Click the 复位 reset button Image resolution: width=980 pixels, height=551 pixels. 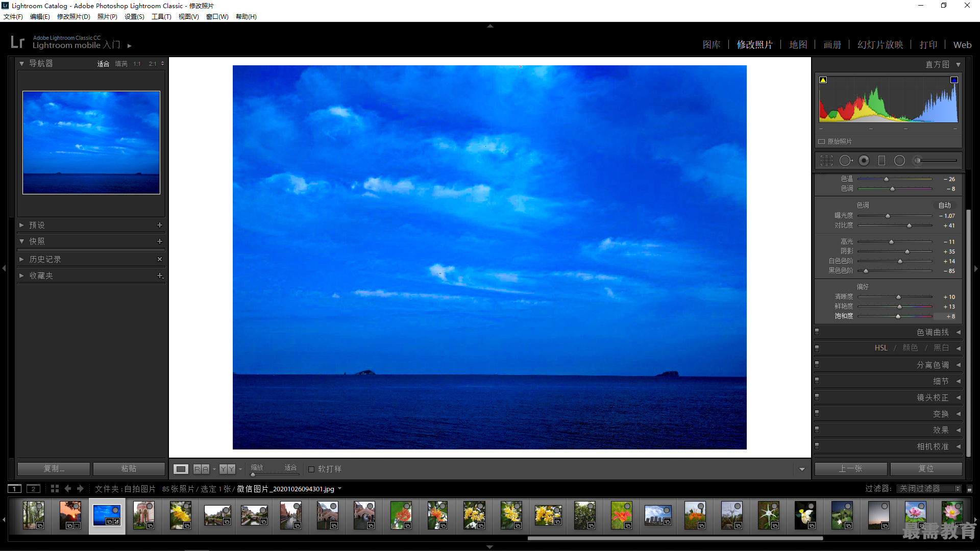926,469
